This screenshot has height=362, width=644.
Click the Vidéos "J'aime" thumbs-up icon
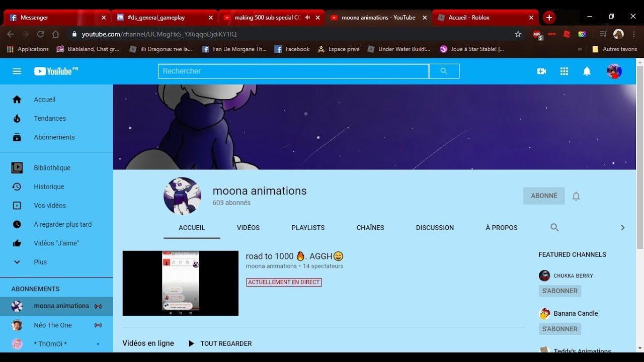tap(17, 243)
